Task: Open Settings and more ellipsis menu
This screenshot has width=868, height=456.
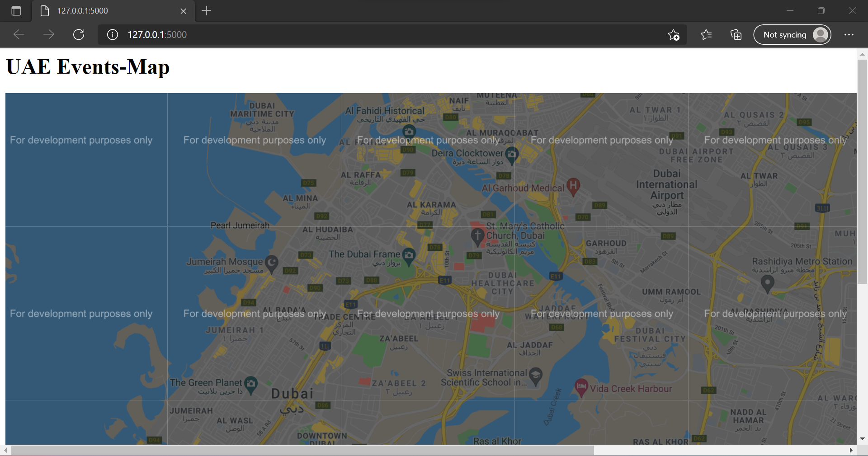Action: tap(849, 35)
